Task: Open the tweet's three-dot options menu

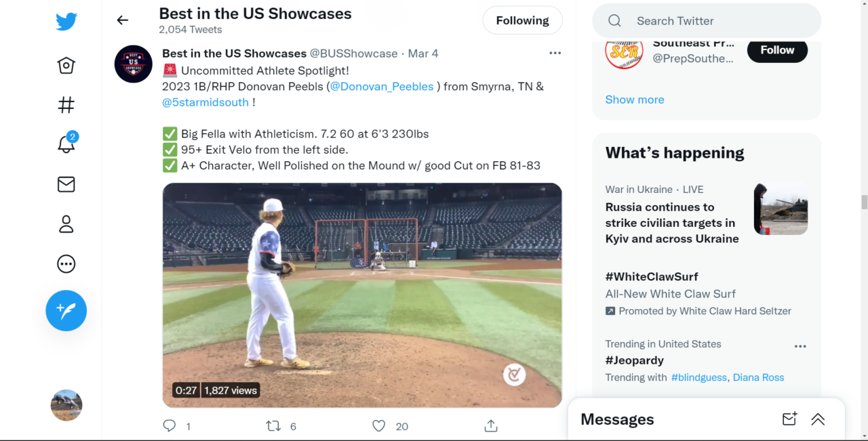Action: point(555,53)
